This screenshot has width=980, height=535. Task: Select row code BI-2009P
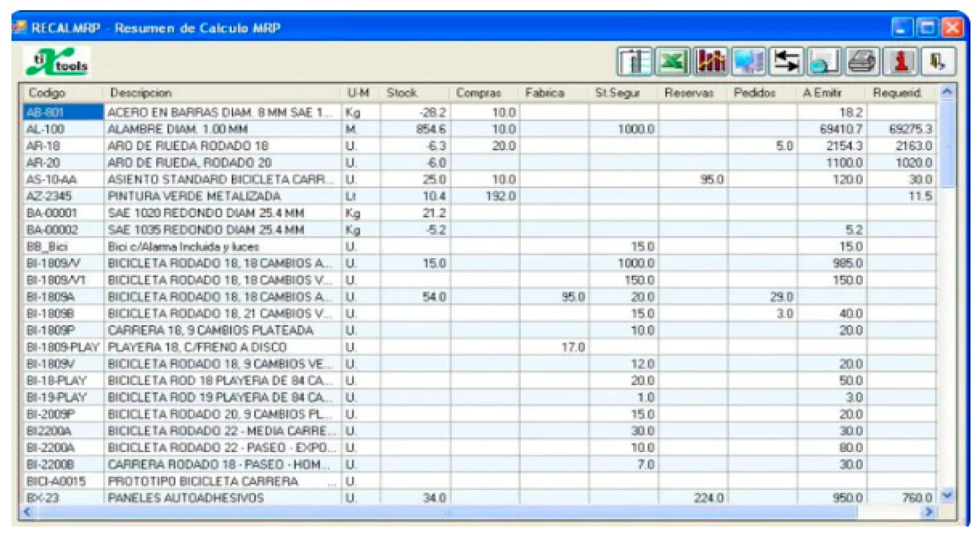click(x=63, y=414)
